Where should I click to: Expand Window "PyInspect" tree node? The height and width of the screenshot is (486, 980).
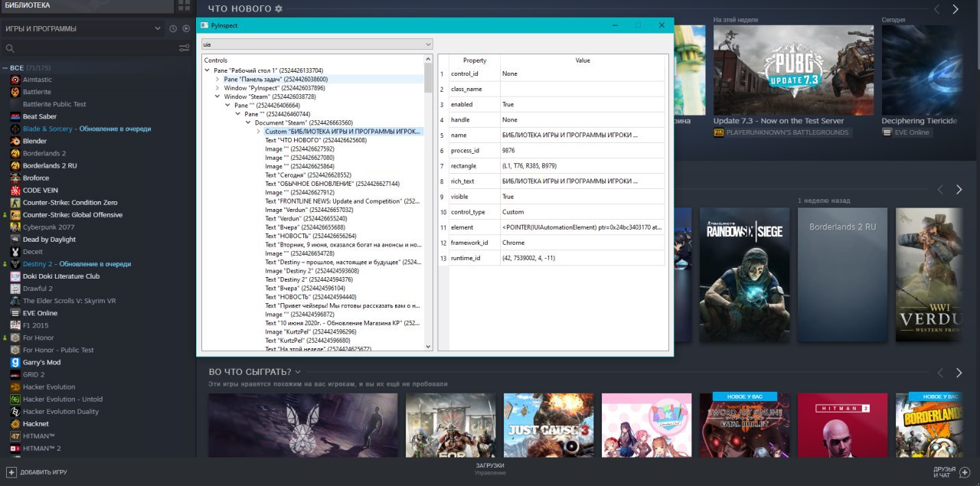217,88
